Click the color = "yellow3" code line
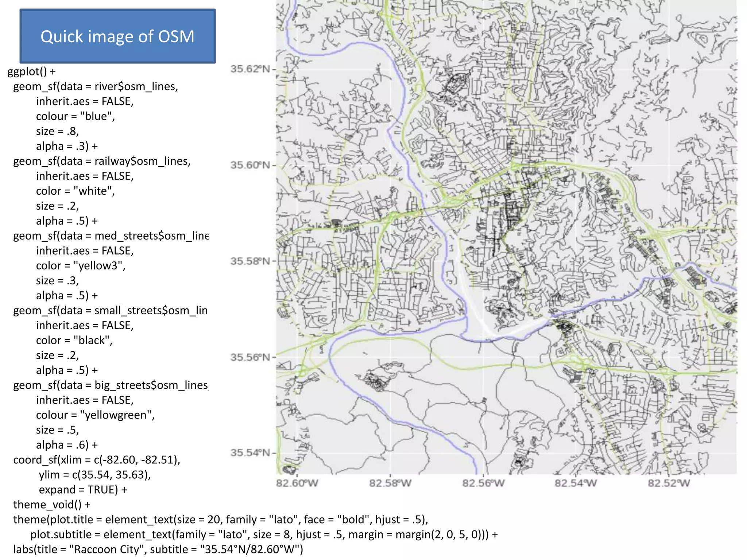Viewport: 747px width, 560px height. coord(80,266)
